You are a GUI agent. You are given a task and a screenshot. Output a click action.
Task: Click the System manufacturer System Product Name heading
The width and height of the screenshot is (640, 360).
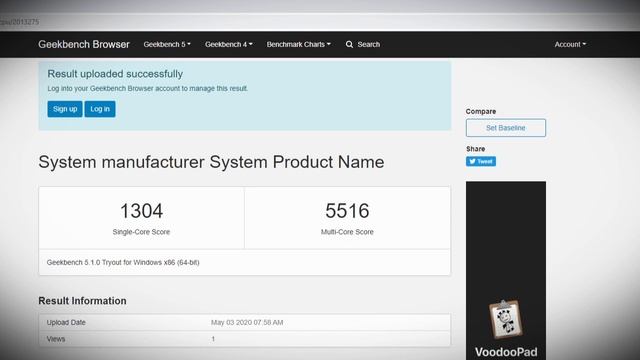pyautogui.click(x=211, y=162)
